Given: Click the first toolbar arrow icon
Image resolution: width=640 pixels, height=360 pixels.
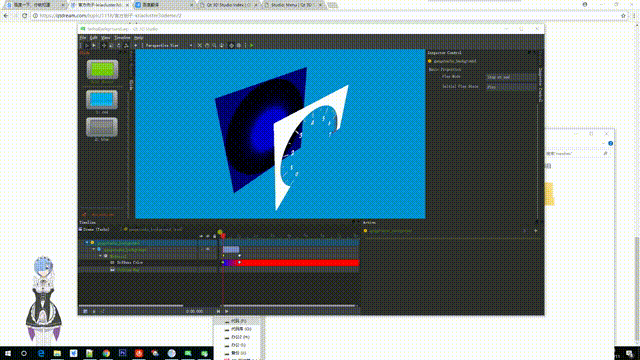Looking at the screenshot, I should [87, 45].
